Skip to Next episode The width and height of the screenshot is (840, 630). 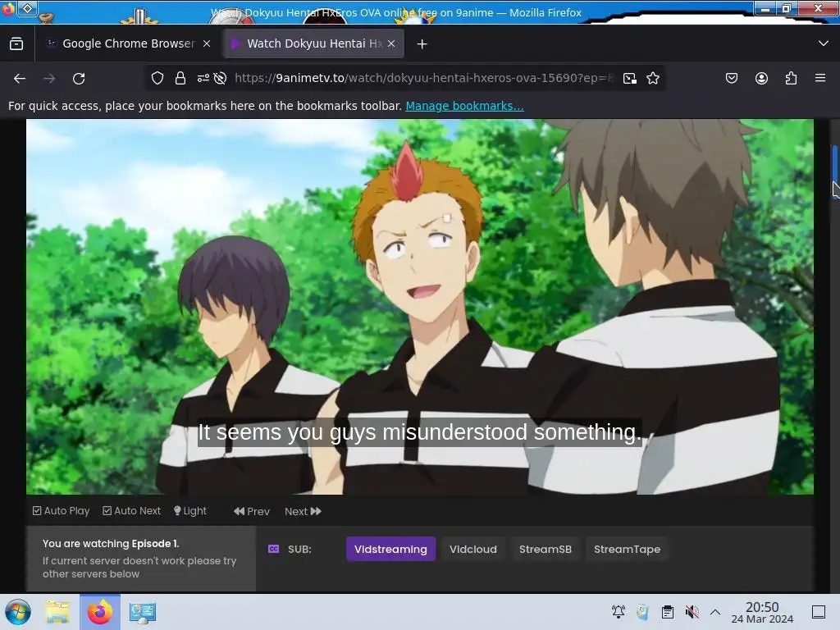pyautogui.click(x=304, y=511)
